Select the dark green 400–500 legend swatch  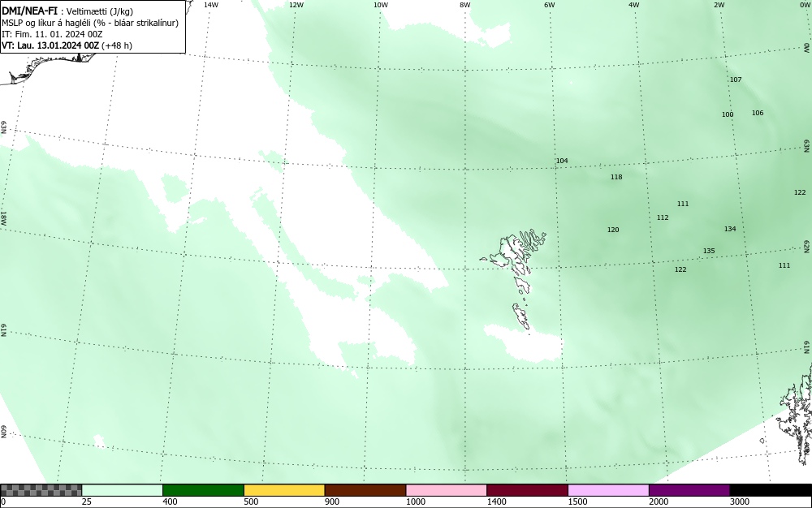[203, 490]
